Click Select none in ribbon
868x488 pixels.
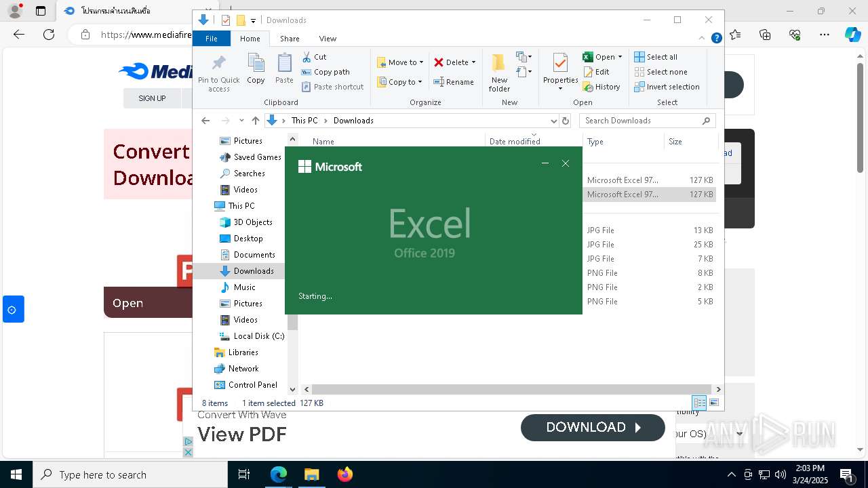tap(660, 72)
